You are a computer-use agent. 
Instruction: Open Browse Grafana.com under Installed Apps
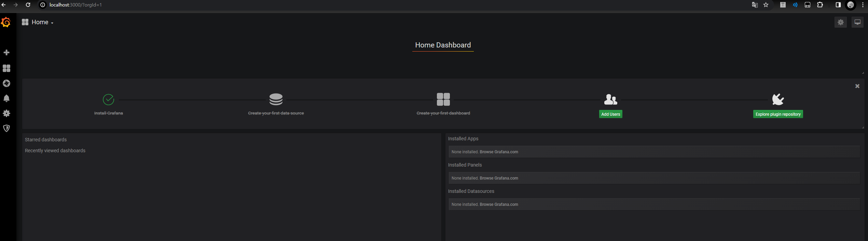[499, 152]
